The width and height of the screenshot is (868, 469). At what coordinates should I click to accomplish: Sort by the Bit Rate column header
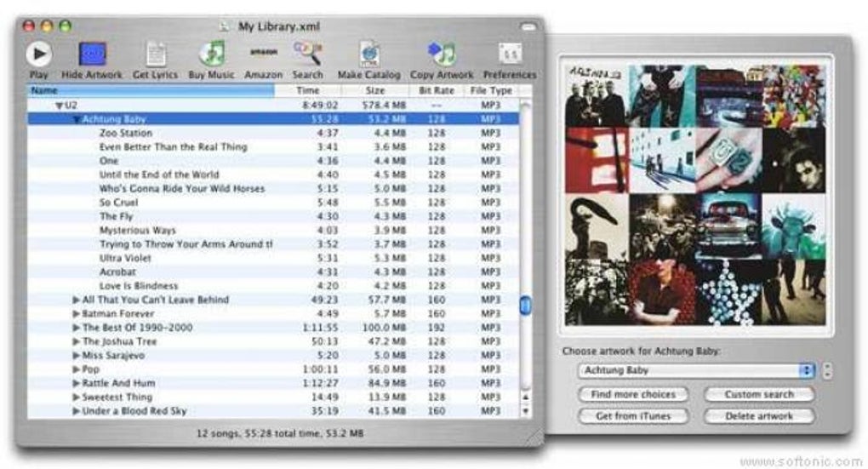437,90
